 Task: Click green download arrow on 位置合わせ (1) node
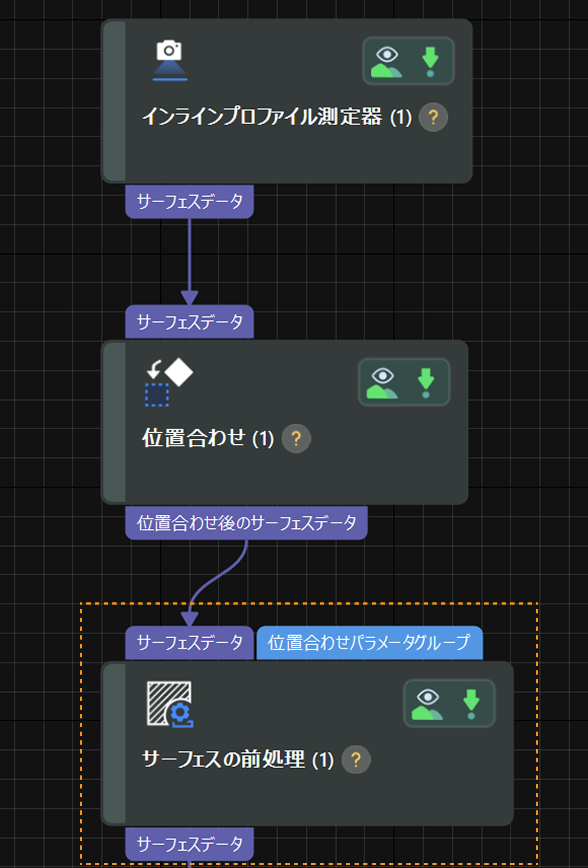pyautogui.click(x=426, y=383)
